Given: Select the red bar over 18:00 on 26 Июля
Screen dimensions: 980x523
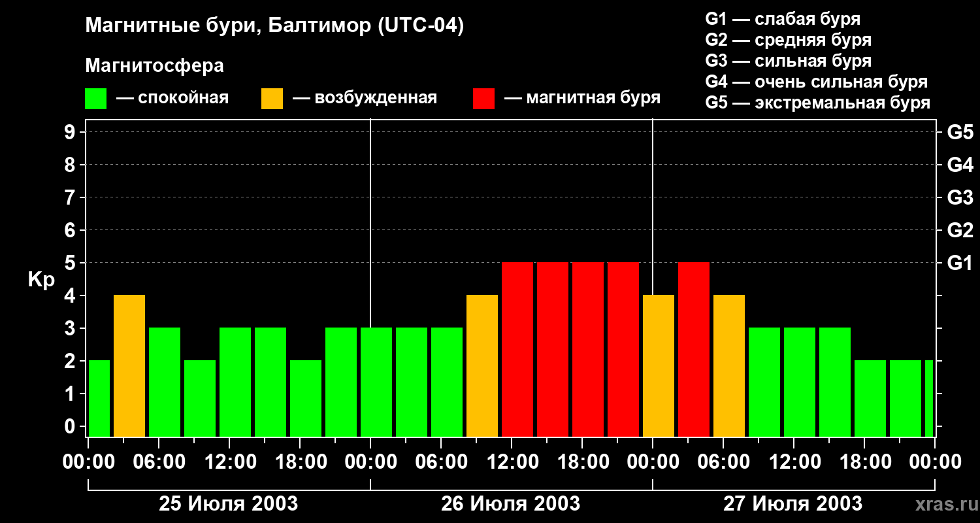Looking at the screenshot, I should [588, 350].
